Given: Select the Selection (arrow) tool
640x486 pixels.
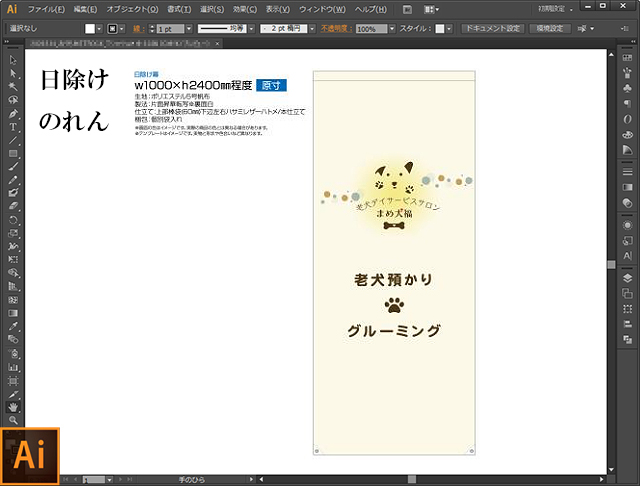Looking at the screenshot, I should [13, 61].
